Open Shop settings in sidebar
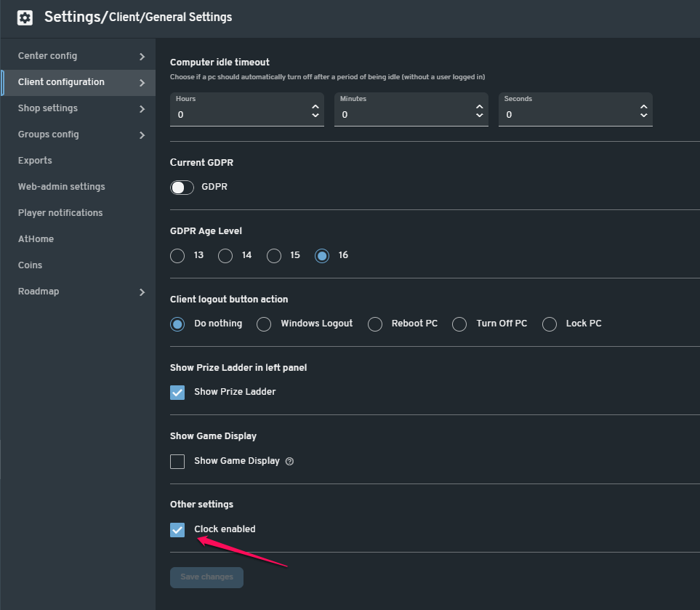 [78, 108]
